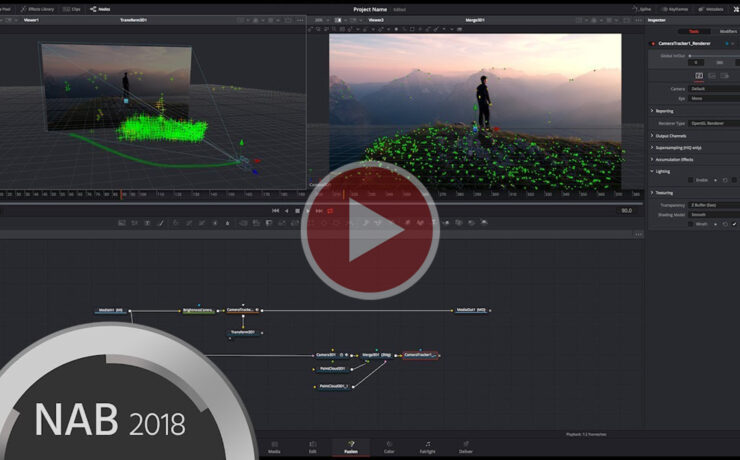Add a Spotlight node from the toolbar
Screen dimensions: 740x460
point(471,223)
